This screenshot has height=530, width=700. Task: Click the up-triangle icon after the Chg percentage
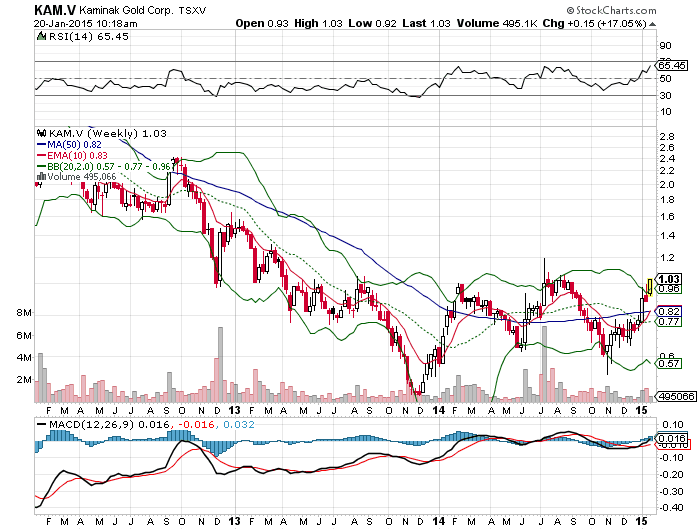coord(652,24)
